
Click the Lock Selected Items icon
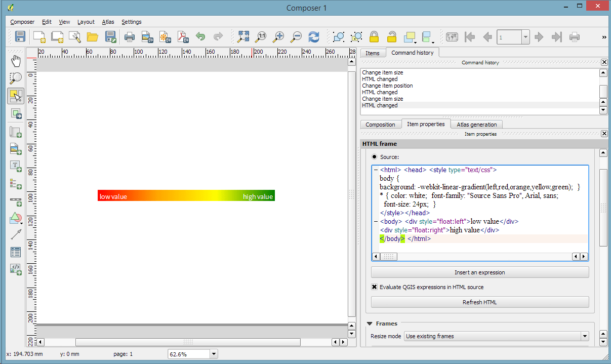[x=374, y=36]
